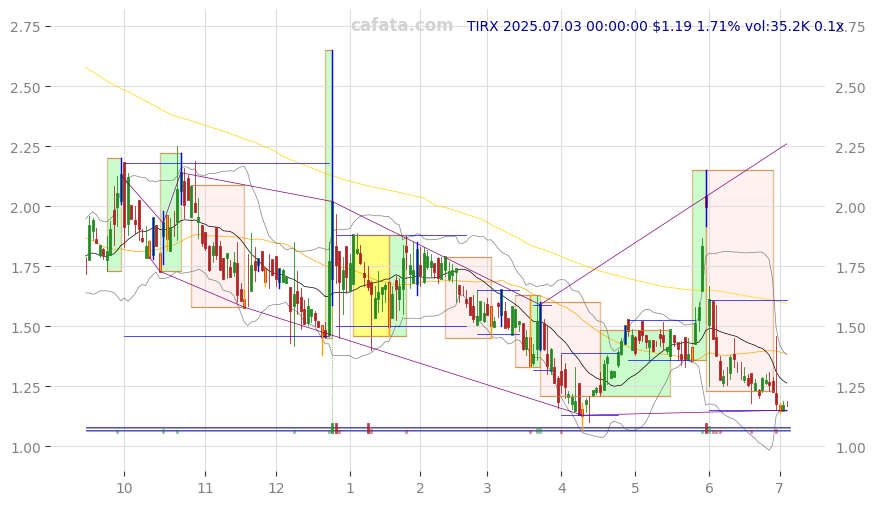Click the 1.50 label on left axis
The width and height of the screenshot is (875, 505).
(26, 327)
